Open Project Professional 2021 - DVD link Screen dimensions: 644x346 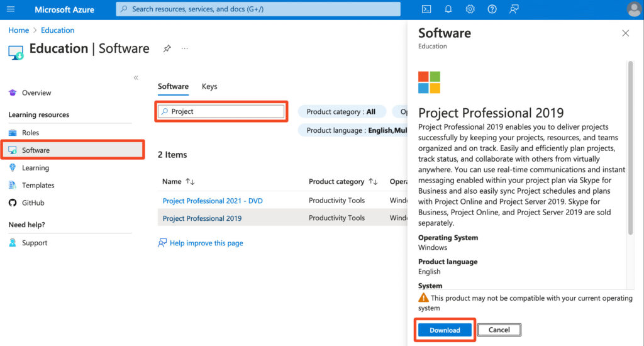[213, 201]
